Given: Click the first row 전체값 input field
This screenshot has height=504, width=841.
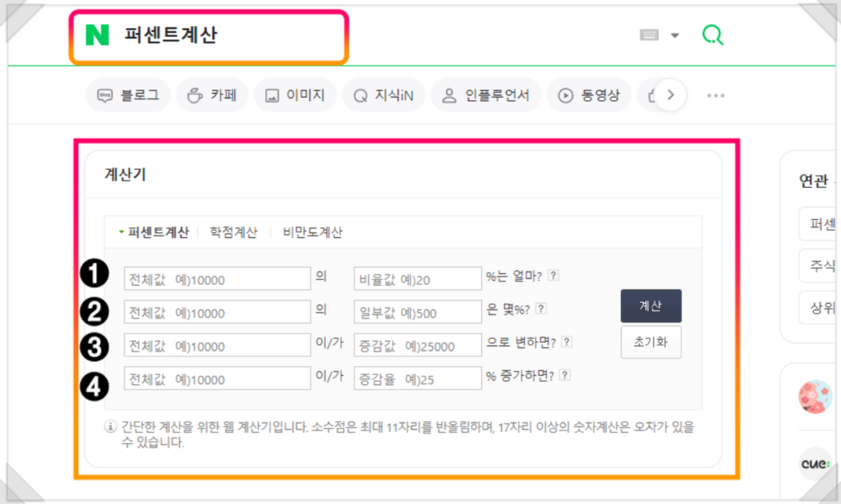Looking at the screenshot, I should [x=217, y=279].
